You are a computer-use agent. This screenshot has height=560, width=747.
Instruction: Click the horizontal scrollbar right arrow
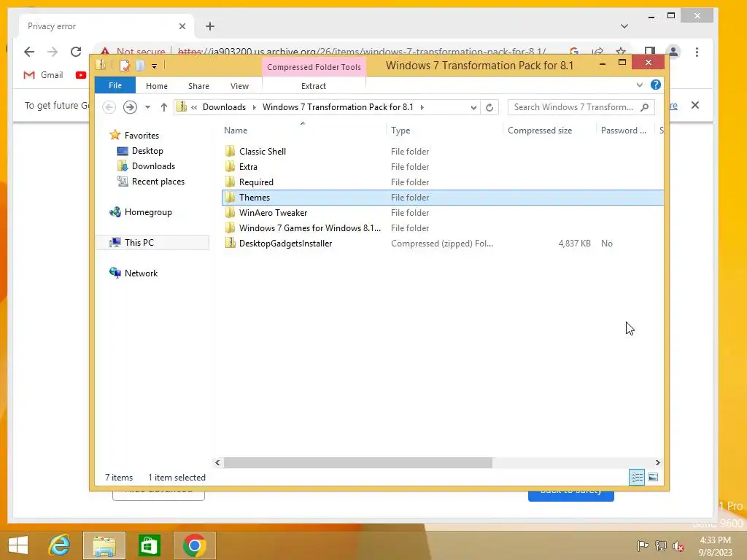(657, 462)
